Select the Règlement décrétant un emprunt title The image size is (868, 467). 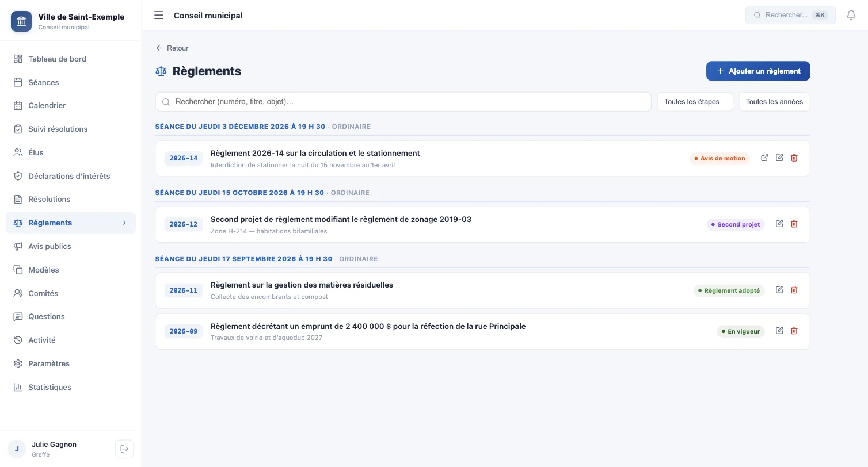tap(368, 326)
